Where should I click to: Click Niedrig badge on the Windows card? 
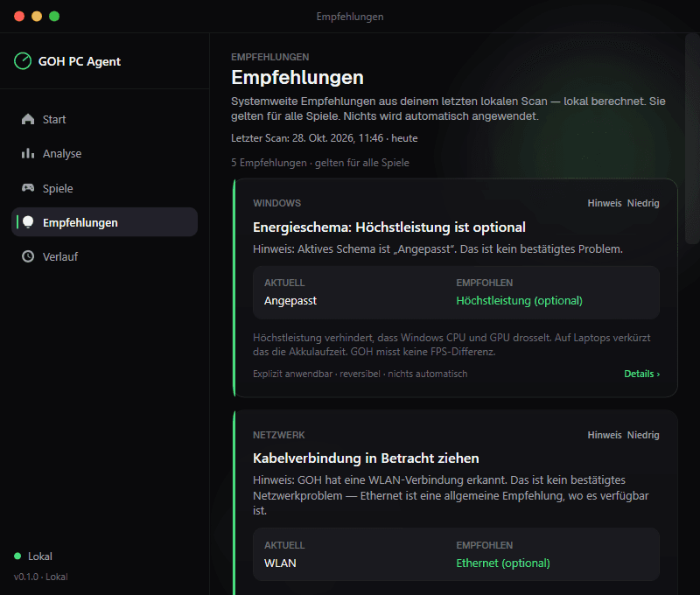click(643, 203)
